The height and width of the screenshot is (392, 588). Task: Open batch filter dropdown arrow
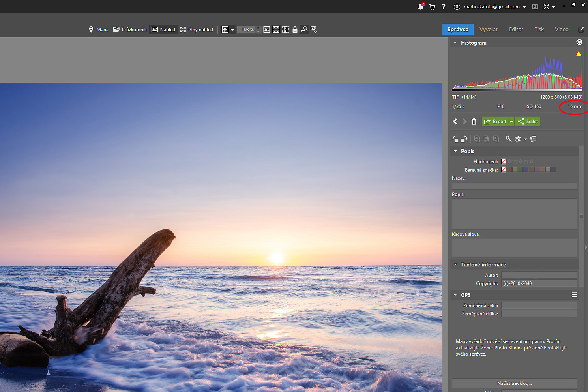(x=525, y=139)
